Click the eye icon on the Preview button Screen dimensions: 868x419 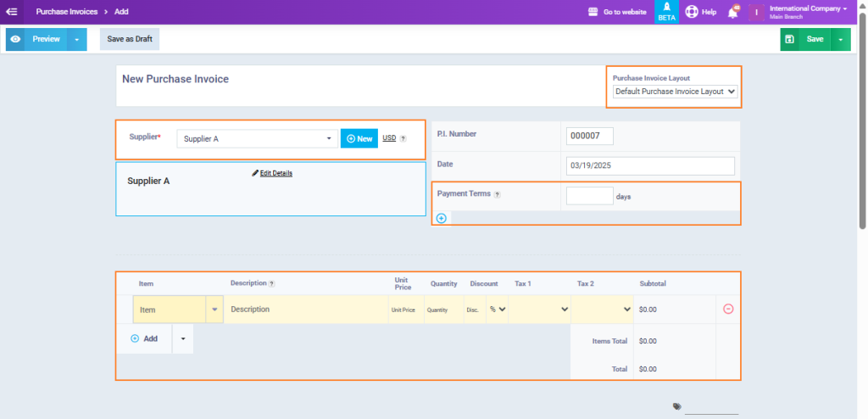(15, 39)
